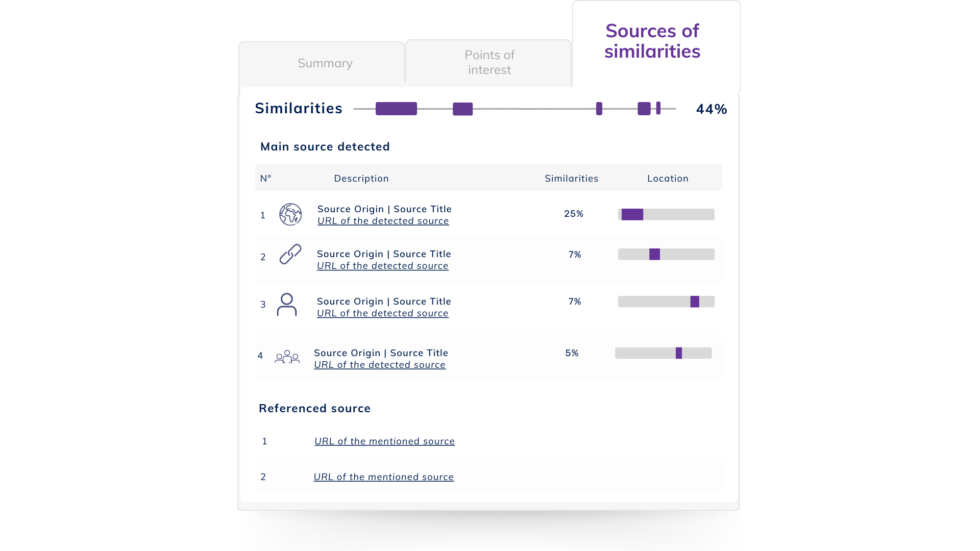Viewport: 980px width, 551px height.
Task: Open detected source URL in row 3
Action: tap(383, 313)
